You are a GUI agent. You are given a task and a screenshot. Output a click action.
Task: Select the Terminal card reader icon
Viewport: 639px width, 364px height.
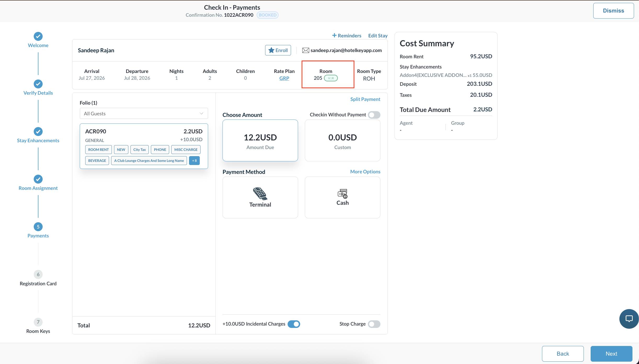260,194
